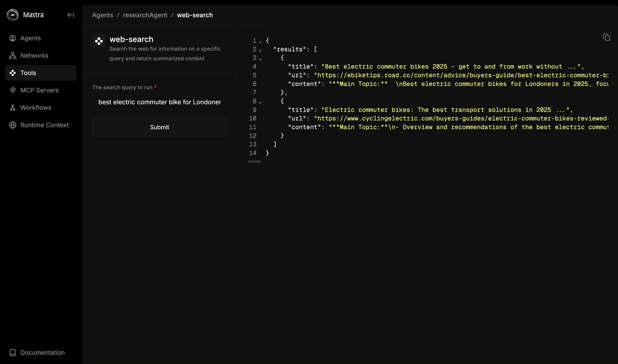The image size is (618, 364).
Task: Submit the search query
Action: [x=159, y=127]
